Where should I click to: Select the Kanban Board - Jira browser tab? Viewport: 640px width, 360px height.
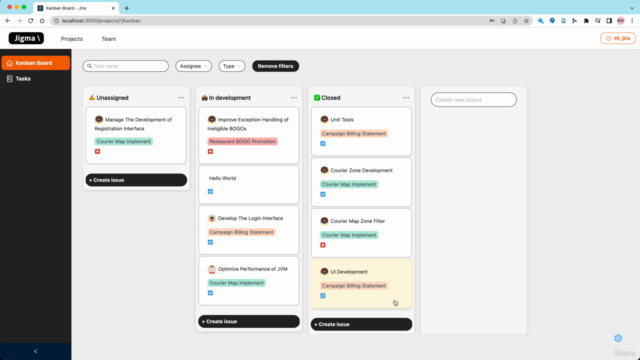click(76, 8)
